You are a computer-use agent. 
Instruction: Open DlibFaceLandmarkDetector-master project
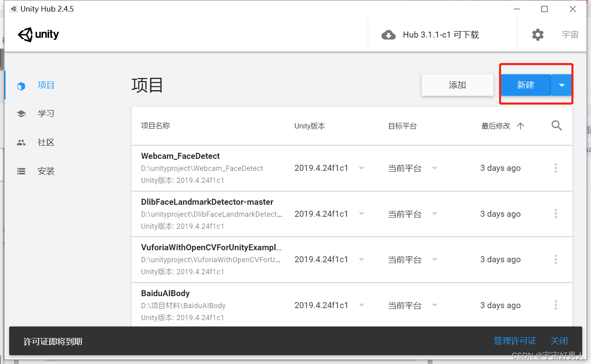[207, 202]
